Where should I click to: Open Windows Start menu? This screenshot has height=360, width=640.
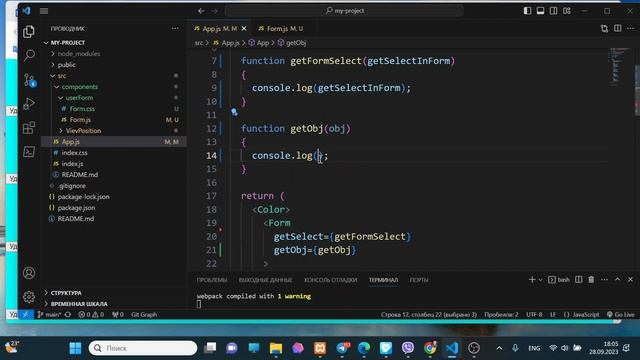76,348
